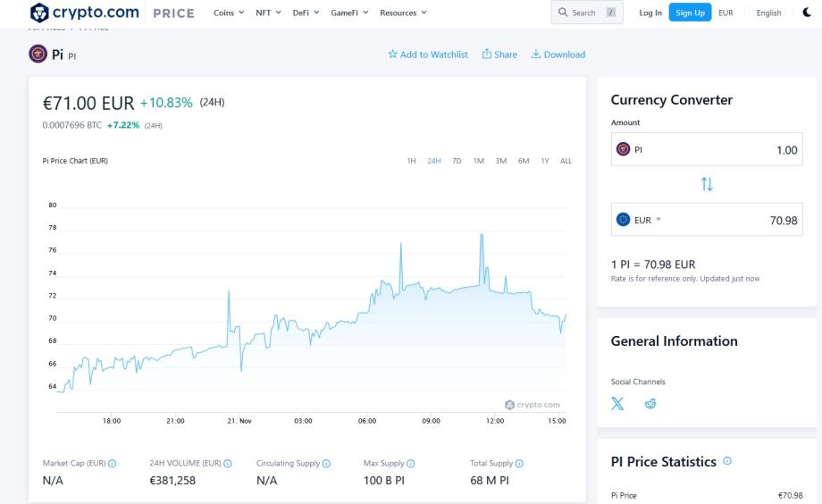Expand the Coins menu
822x504 pixels.
click(230, 13)
